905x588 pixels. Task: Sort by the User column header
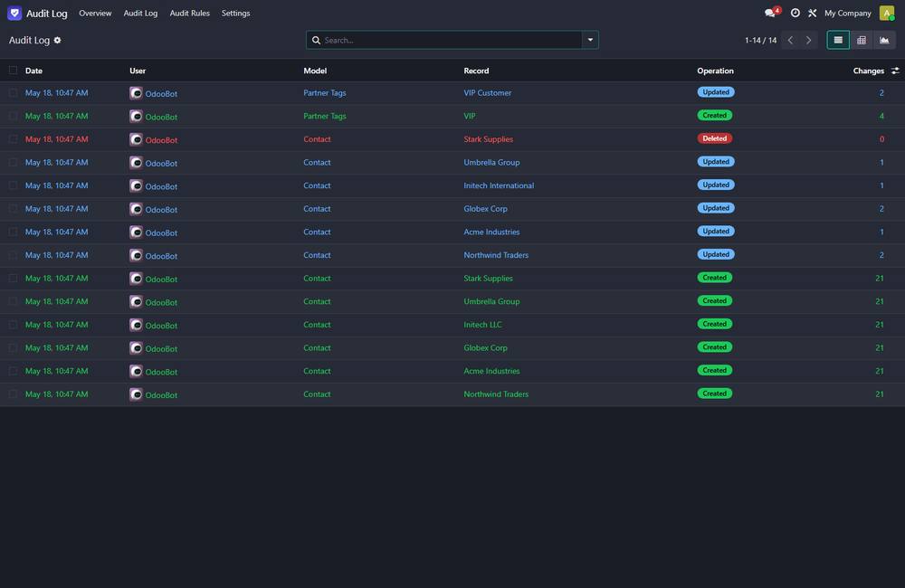click(x=138, y=71)
